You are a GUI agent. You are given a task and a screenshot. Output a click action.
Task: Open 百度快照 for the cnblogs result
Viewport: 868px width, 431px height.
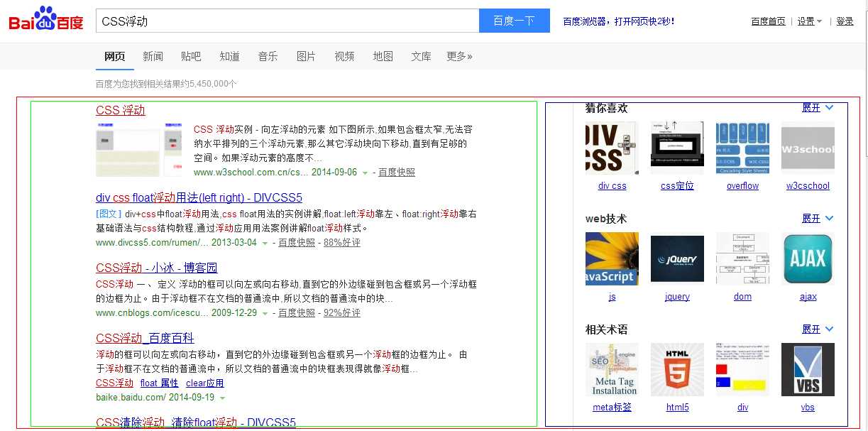[297, 313]
